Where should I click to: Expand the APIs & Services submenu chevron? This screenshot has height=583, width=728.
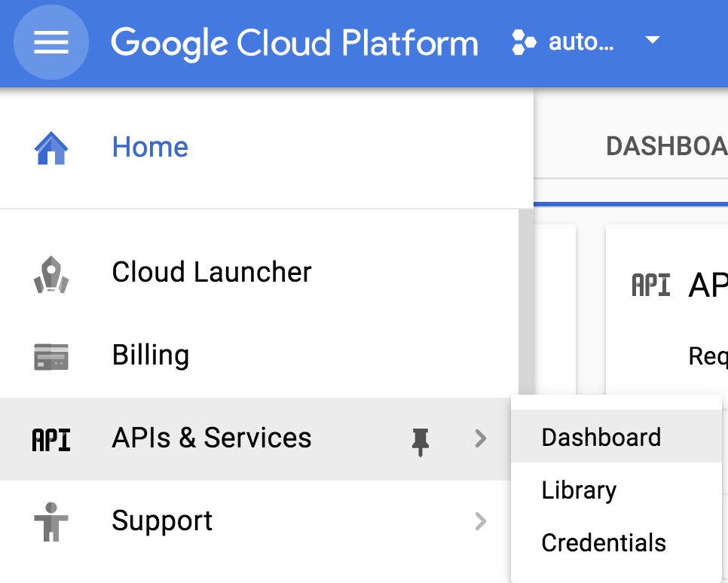[x=480, y=439]
